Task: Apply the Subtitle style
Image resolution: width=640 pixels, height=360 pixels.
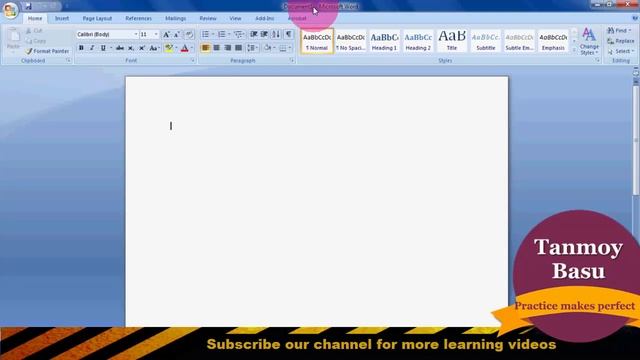Action: point(486,41)
